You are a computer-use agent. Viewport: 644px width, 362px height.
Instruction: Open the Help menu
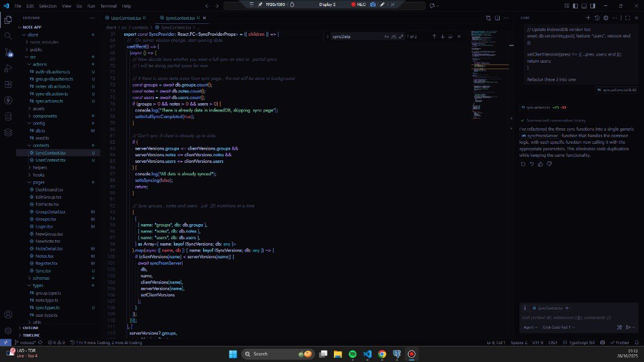click(126, 6)
